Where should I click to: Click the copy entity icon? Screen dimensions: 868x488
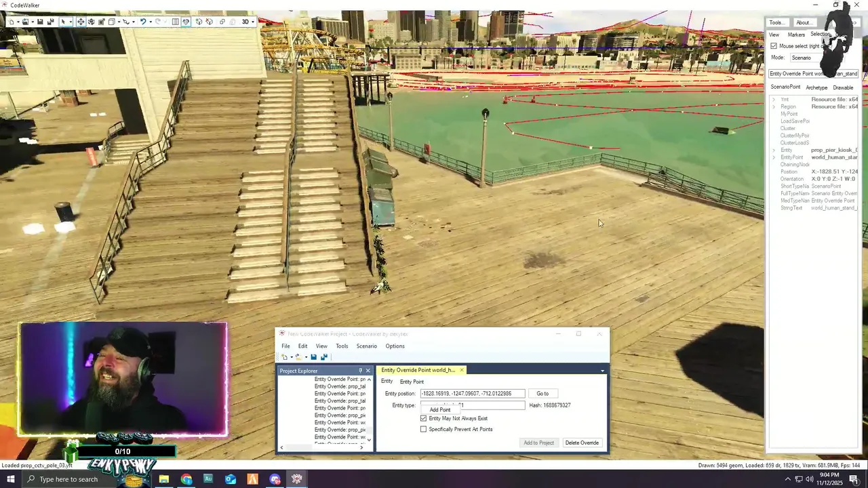(x=222, y=22)
